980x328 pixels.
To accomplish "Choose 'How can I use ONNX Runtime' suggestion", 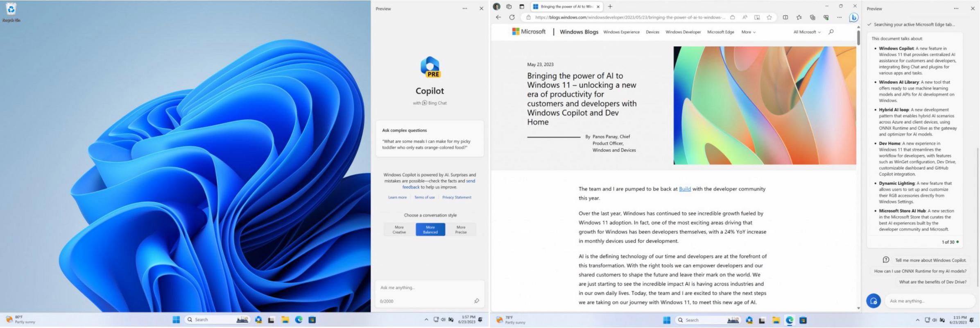I will (x=920, y=271).
